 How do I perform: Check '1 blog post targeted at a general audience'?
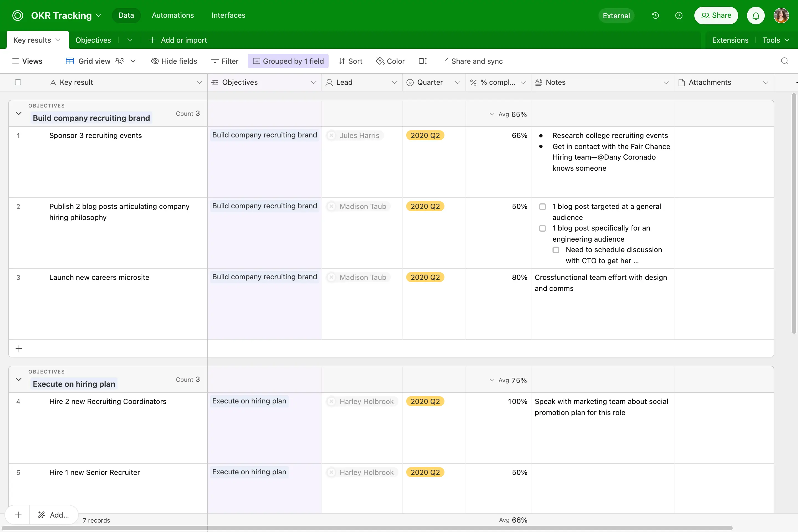pos(543,206)
